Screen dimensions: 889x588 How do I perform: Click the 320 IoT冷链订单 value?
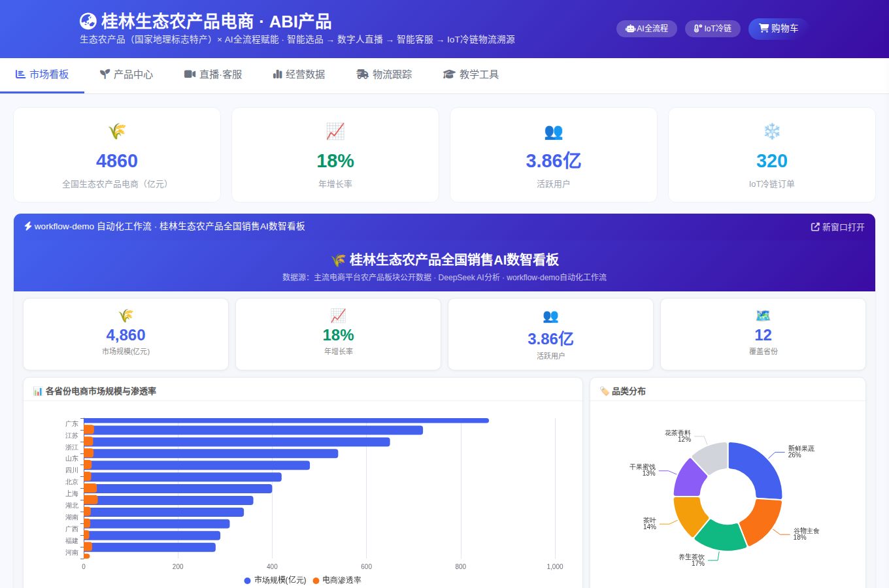coord(772,161)
